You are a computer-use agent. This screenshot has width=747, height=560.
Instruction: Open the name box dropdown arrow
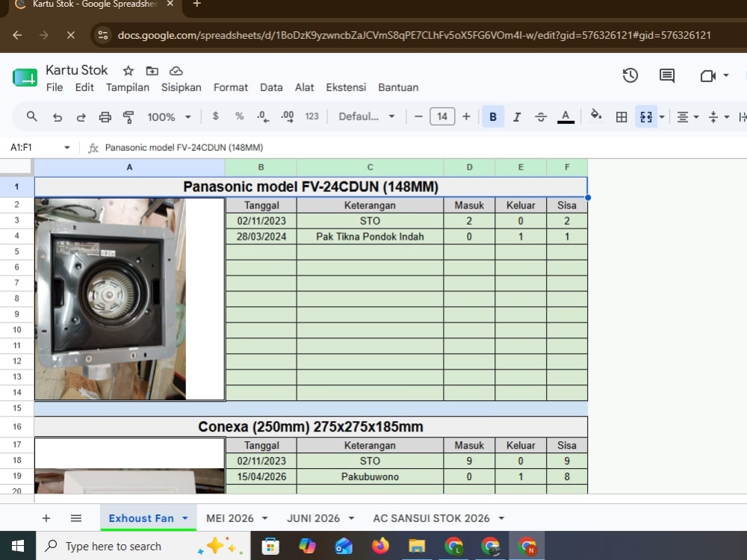[66, 148]
